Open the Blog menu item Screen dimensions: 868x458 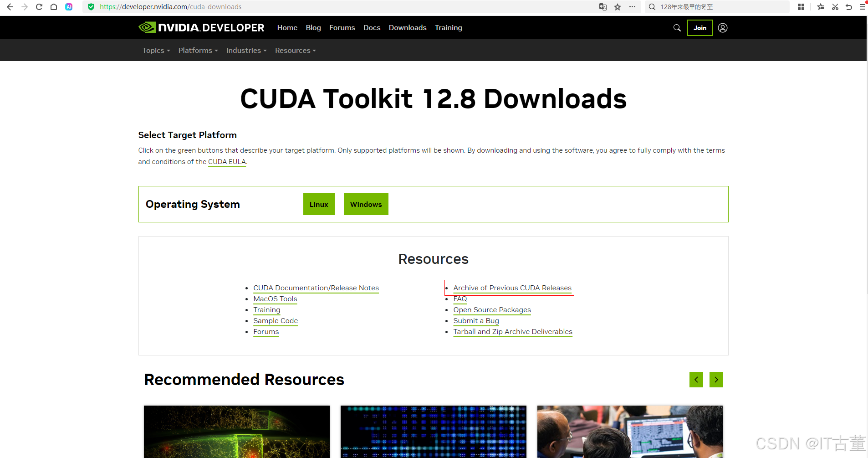pos(313,27)
